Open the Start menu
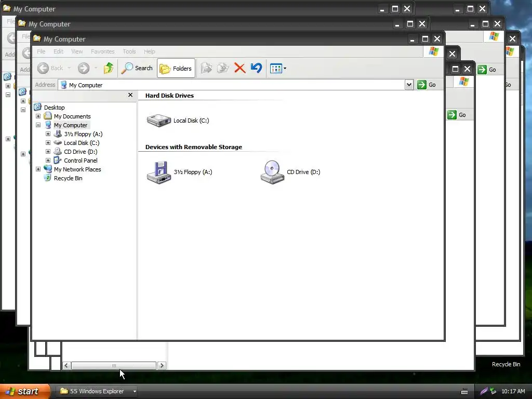 24,391
